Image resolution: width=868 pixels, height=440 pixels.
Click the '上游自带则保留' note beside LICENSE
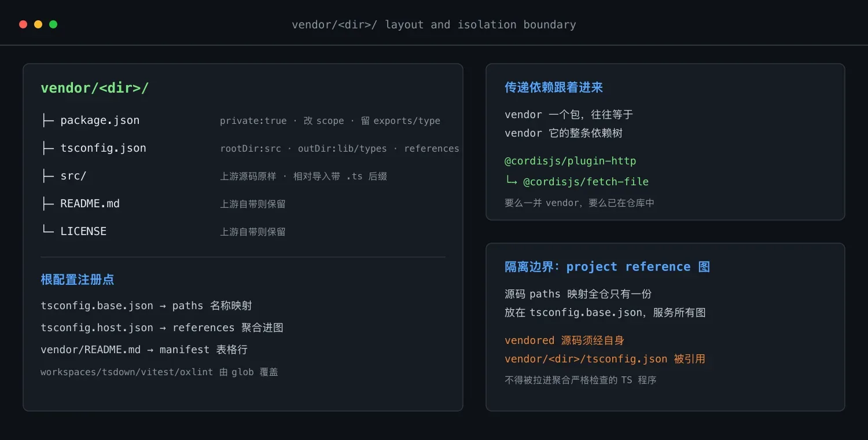pos(253,232)
